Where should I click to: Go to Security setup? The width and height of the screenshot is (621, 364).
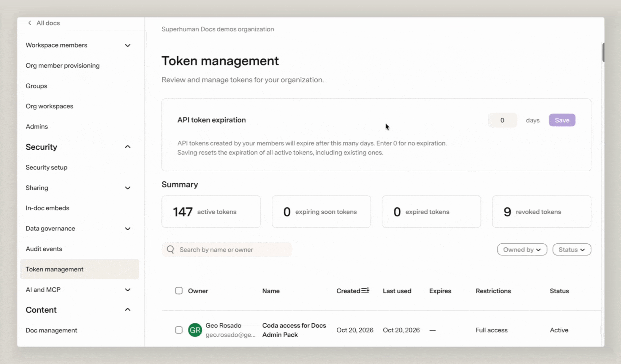point(47,167)
